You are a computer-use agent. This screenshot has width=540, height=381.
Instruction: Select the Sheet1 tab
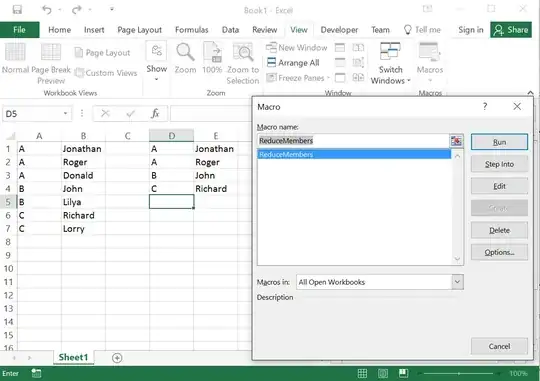click(x=73, y=358)
